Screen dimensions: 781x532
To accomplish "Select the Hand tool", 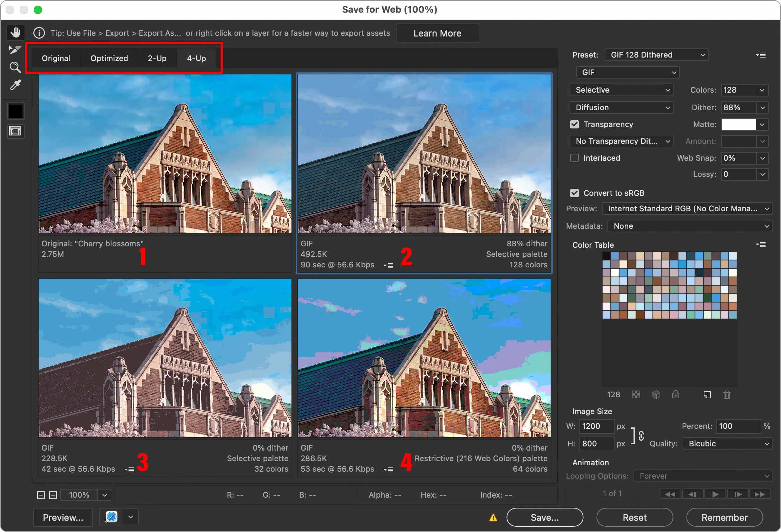I will click(15, 33).
